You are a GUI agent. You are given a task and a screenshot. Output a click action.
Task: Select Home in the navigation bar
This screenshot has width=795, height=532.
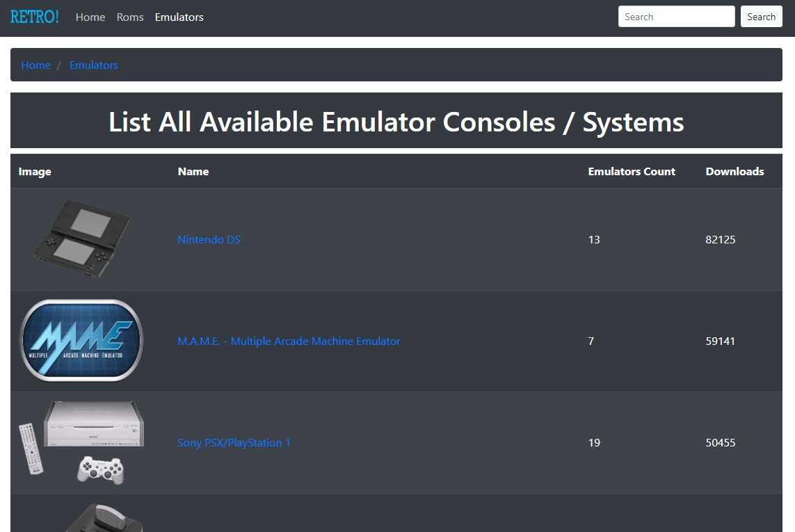coord(90,17)
